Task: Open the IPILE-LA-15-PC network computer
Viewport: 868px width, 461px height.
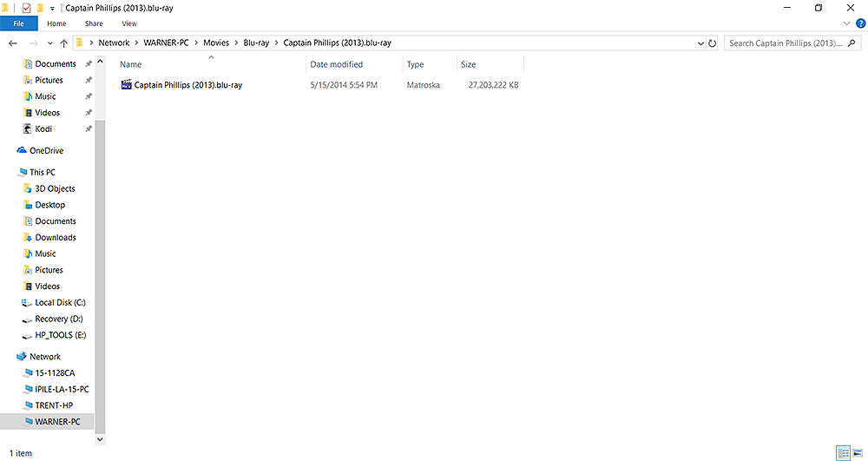Action: [x=62, y=389]
